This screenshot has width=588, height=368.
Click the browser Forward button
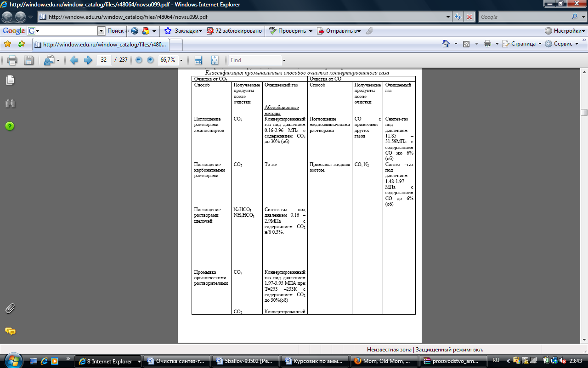click(x=21, y=17)
